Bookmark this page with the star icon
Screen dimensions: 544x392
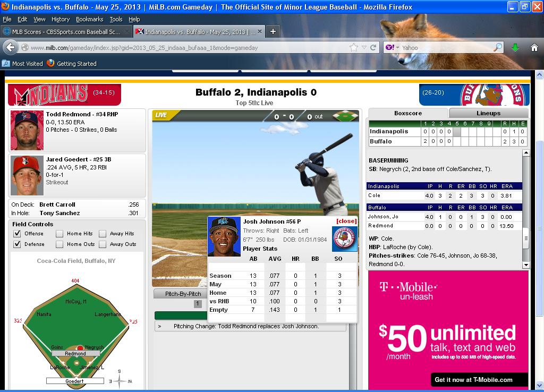(x=353, y=47)
